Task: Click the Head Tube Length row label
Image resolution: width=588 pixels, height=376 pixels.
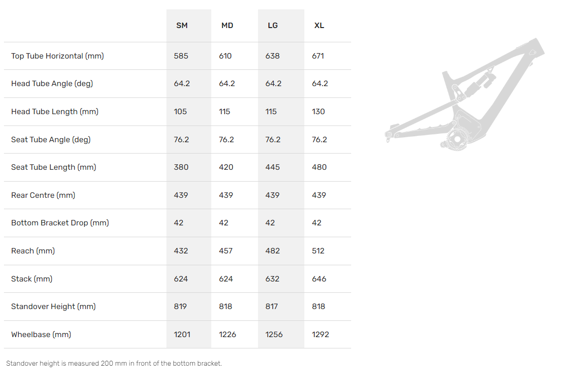Action: point(55,112)
